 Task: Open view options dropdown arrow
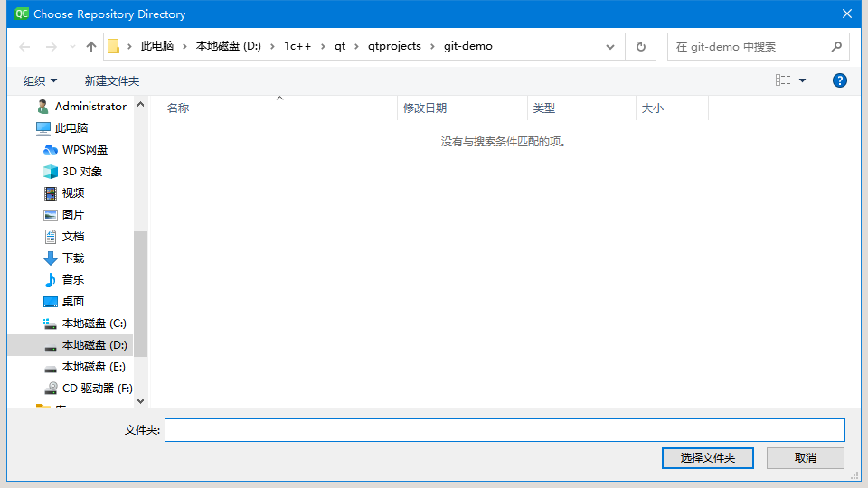tap(802, 80)
